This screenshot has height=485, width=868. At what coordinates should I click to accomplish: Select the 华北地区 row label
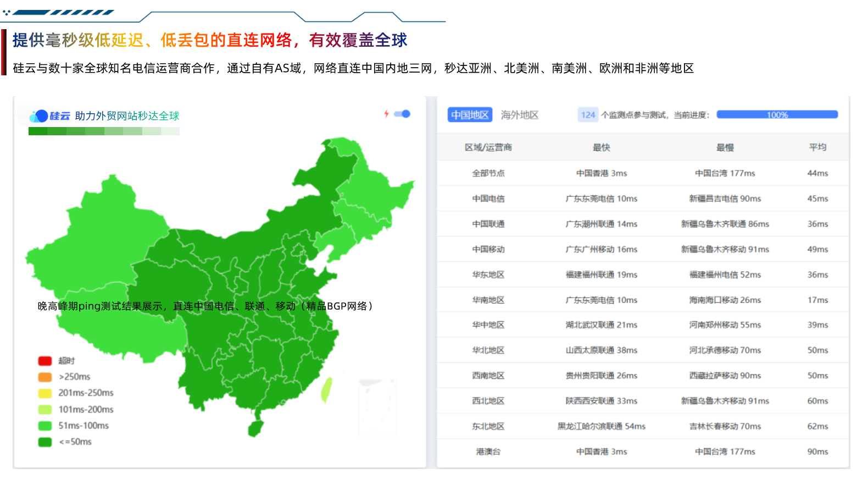[488, 350]
